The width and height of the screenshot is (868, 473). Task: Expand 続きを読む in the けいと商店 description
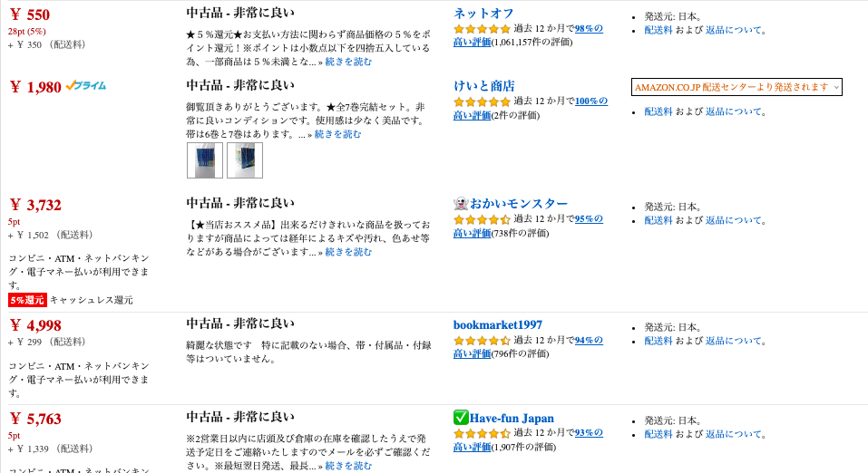click(x=337, y=134)
